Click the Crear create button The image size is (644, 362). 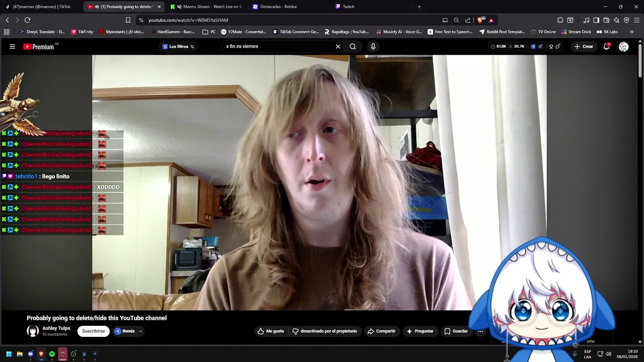(x=584, y=46)
